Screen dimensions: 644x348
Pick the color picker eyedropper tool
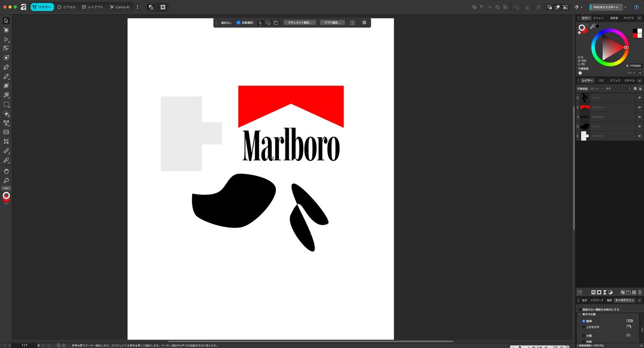pos(6,160)
